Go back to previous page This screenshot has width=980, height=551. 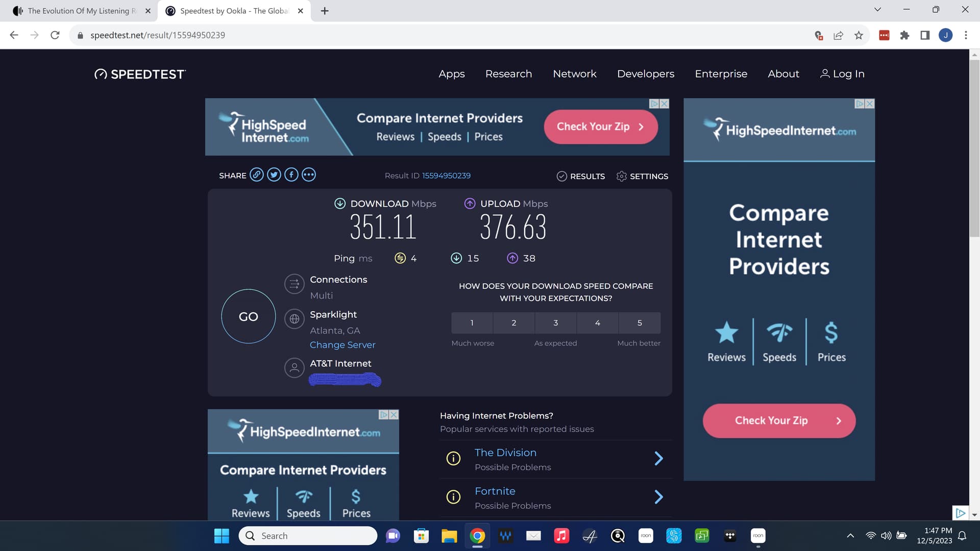(x=14, y=35)
